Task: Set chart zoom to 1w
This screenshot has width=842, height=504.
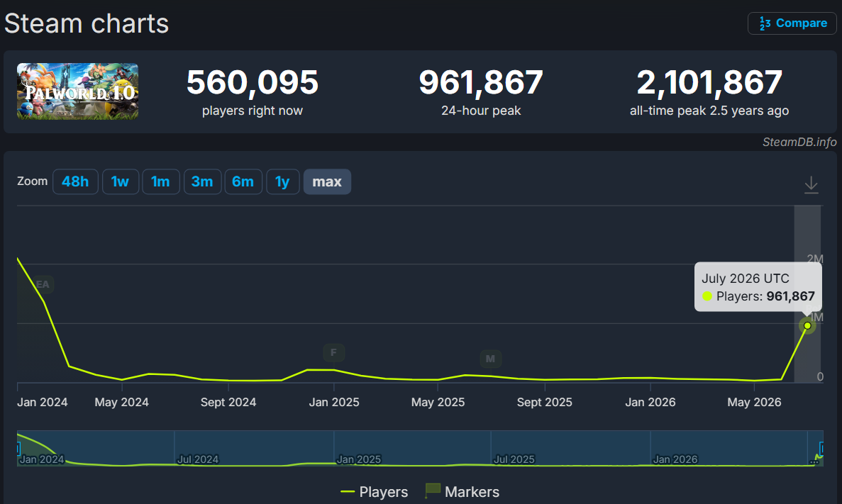Action: 121,181
